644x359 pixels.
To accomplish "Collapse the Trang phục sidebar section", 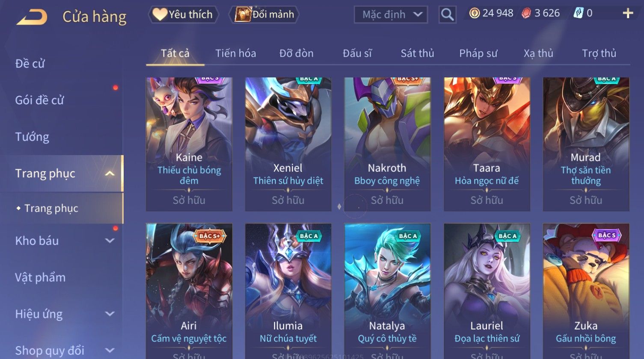I will [110, 174].
